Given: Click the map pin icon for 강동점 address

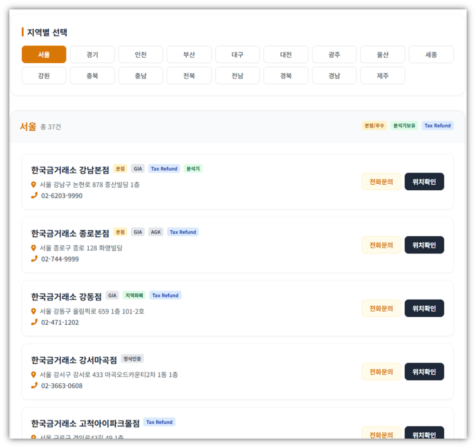Looking at the screenshot, I should (33, 311).
